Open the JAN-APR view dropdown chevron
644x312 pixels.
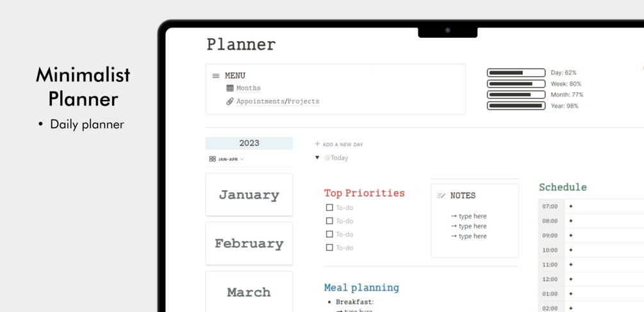(242, 159)
